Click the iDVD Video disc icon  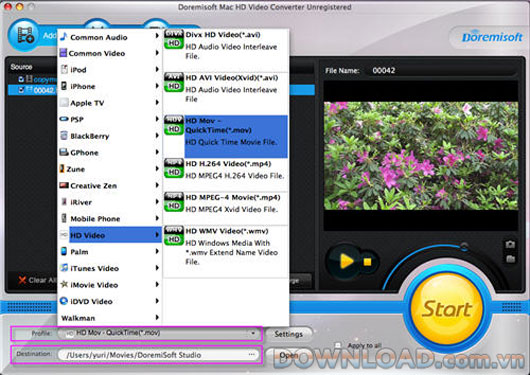pos(64,301)
